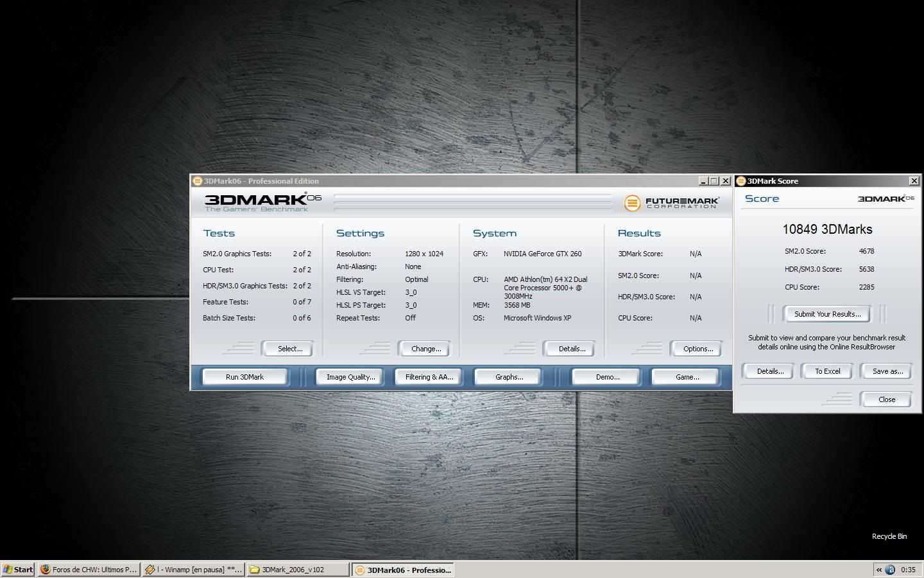Screen dimensions: 924x578
Task: Click Run 3DMark button
Action: (244, 377)
